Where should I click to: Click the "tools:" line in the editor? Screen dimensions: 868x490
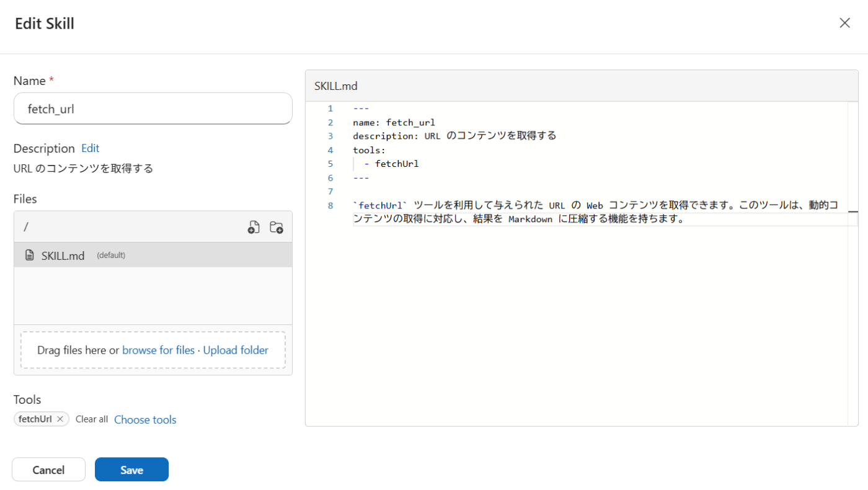pyautogui.click(x=370, y=149)
